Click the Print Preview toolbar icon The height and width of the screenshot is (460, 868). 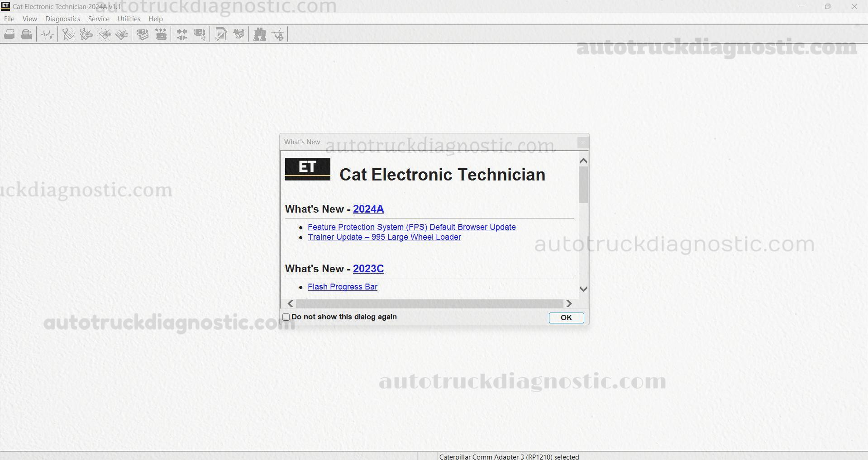tap(27, 34)
